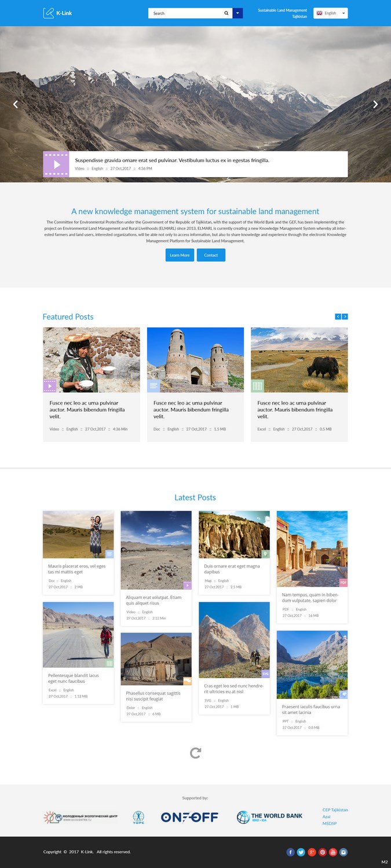
Task: Open the Instagram icon in footer
Action: coord(344,852)
